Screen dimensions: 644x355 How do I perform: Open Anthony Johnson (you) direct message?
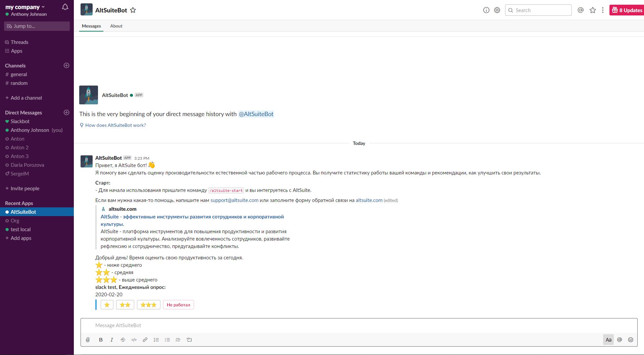coord(37,130)
